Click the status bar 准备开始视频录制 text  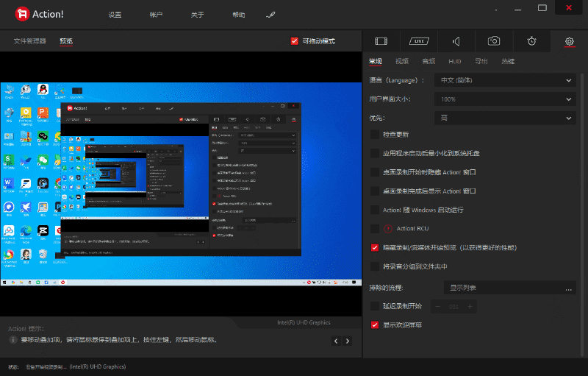tap(46, 366)
